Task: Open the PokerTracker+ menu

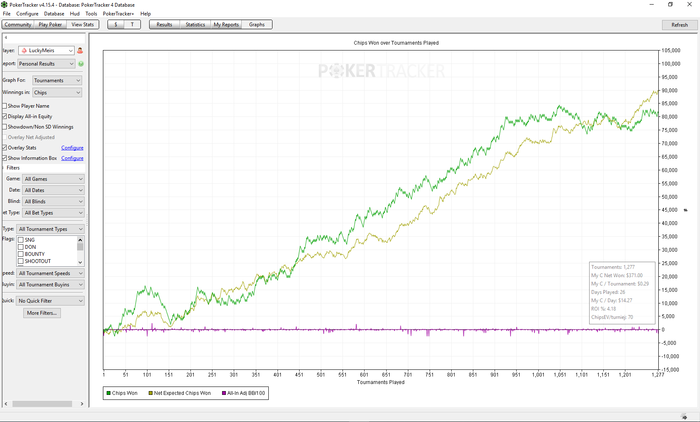Action: [x=118, y=14]
